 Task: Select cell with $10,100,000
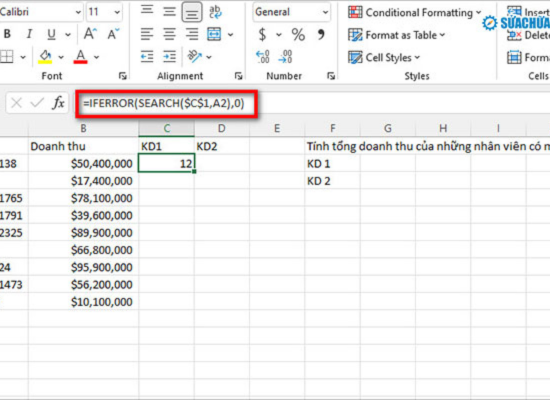click(x=83, y=301)
